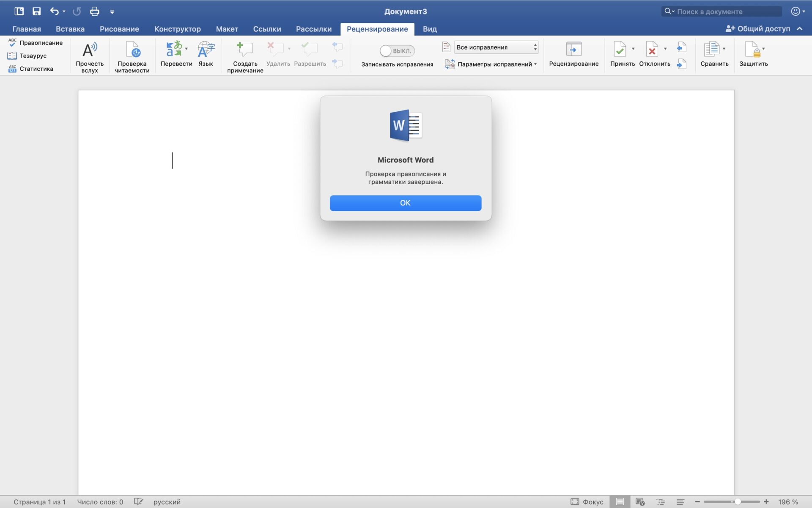812x508 pixels.
Task: Open the undo history dropdown arrow
Action: click(x=64, y=11)
